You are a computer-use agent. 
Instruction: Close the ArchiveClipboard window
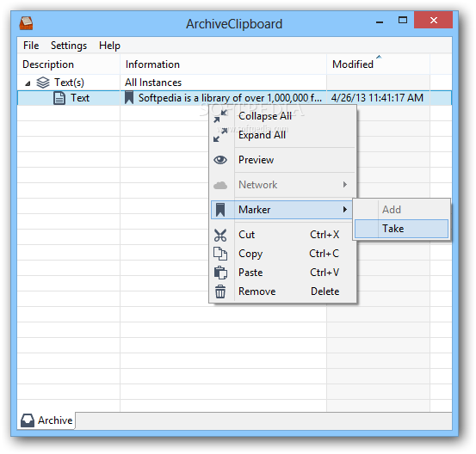434,21
